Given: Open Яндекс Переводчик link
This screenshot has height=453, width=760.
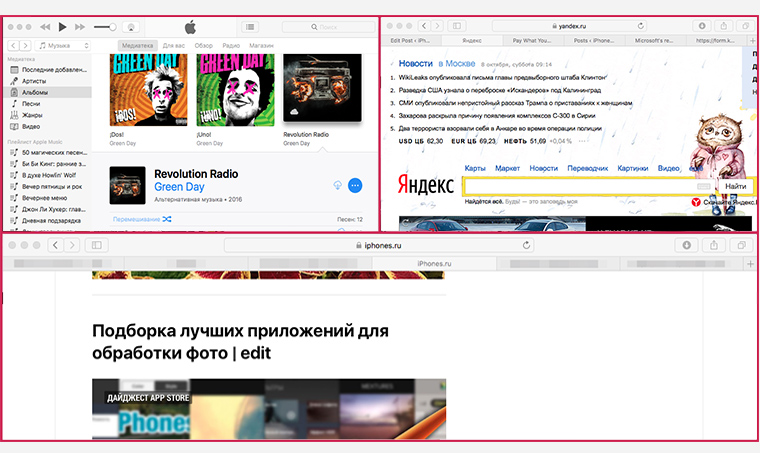Looking at the screenshot, I should tap(587, 168).
